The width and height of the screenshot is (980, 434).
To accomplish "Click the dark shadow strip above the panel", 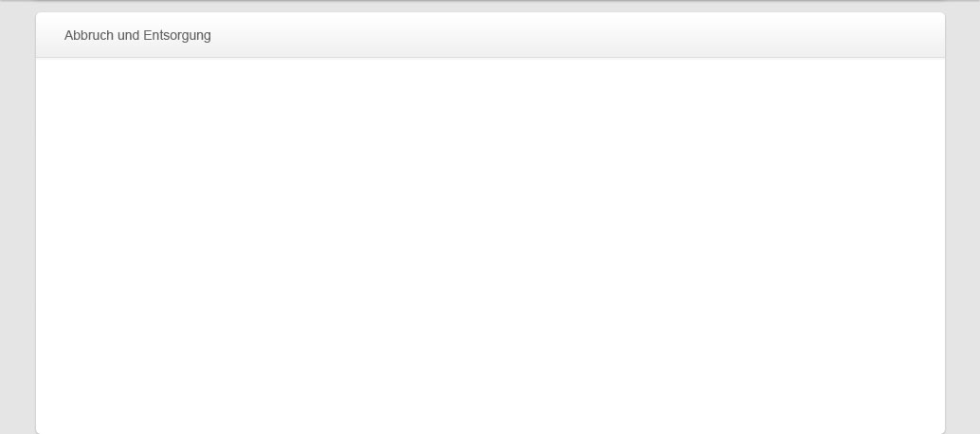I will pos(490,1).
